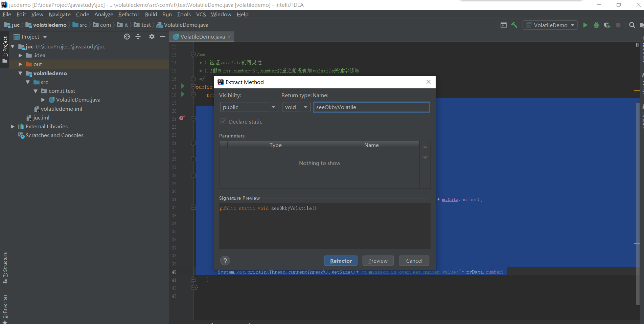Click the Cancel button in Extract Method
Screen dimensions: 644x324
414,261
